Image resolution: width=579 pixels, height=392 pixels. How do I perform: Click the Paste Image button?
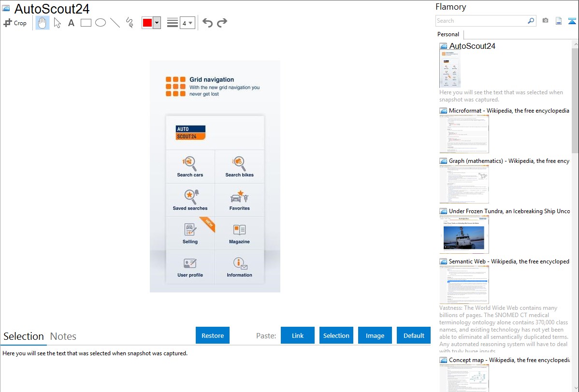click(375, 335)
